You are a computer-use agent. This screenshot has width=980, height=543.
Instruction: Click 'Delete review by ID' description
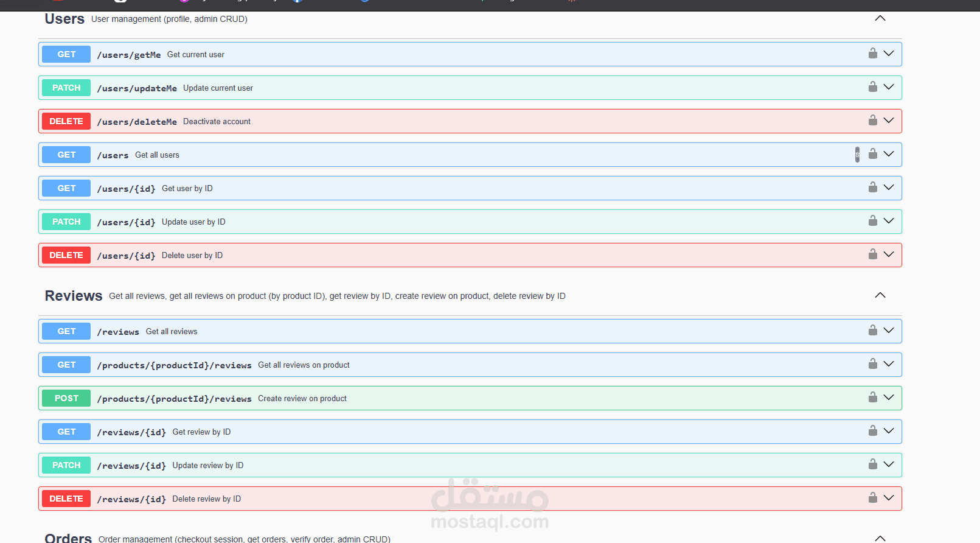coord(206,499)
